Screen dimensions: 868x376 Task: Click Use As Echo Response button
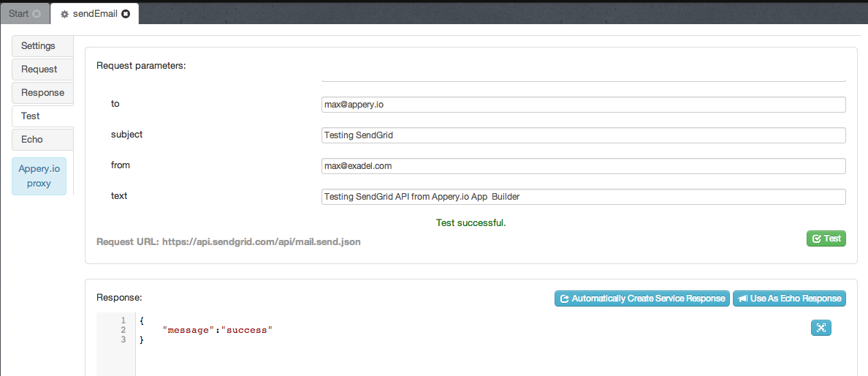789,298
